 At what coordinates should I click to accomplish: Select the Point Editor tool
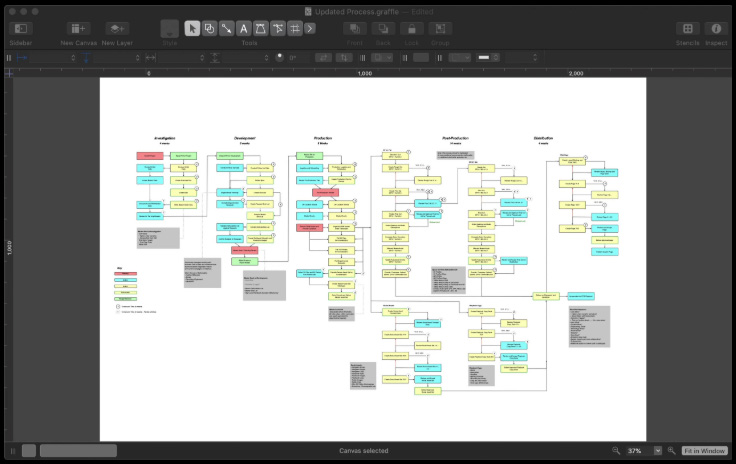[277, 29]
